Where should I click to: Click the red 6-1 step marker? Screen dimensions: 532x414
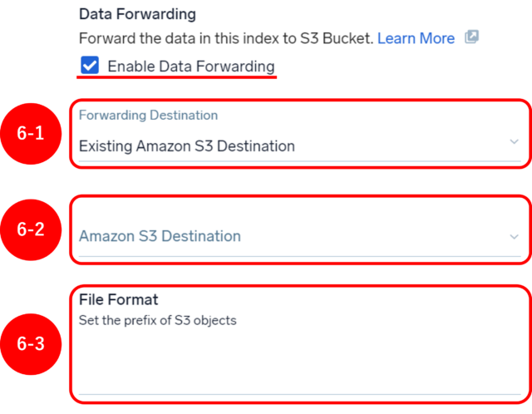(31, 134)
